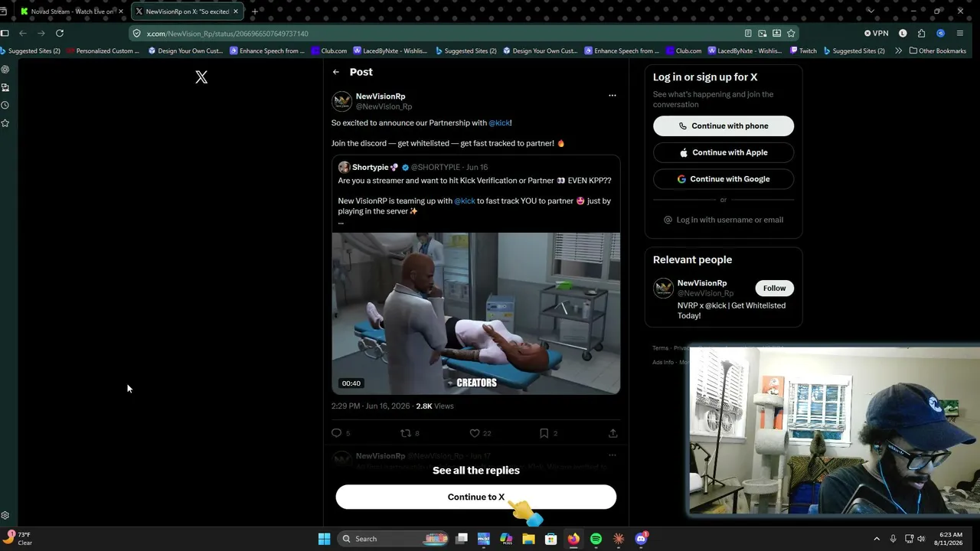Click the browser back arrow

(x=23, y=33)
